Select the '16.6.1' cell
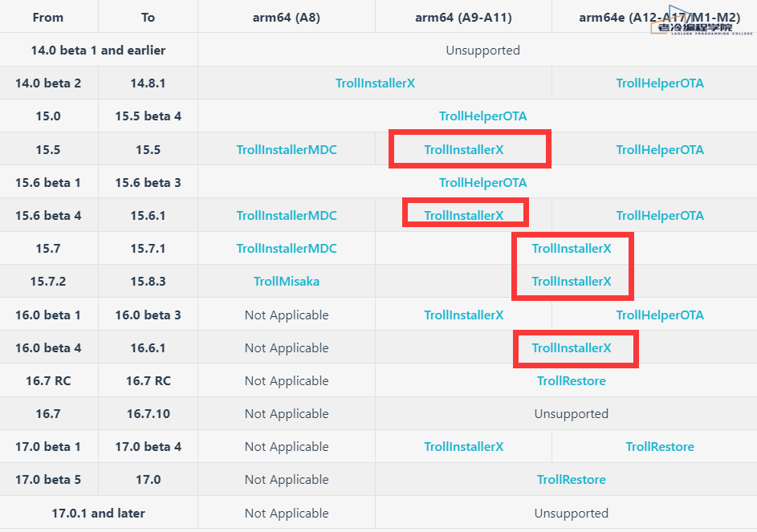 click(x=148, y=347)
